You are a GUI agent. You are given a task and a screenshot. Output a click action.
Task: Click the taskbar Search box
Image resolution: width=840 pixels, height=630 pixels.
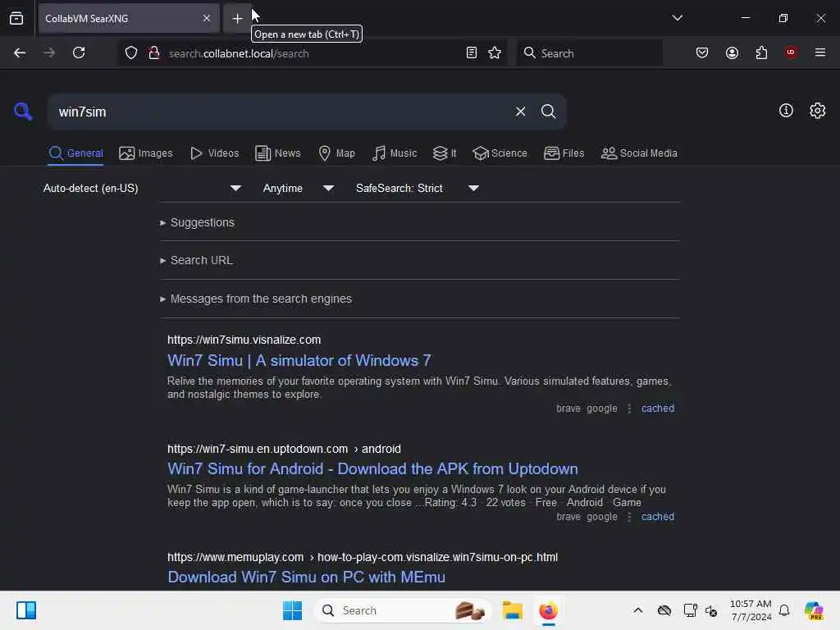(x=402, y=610)
